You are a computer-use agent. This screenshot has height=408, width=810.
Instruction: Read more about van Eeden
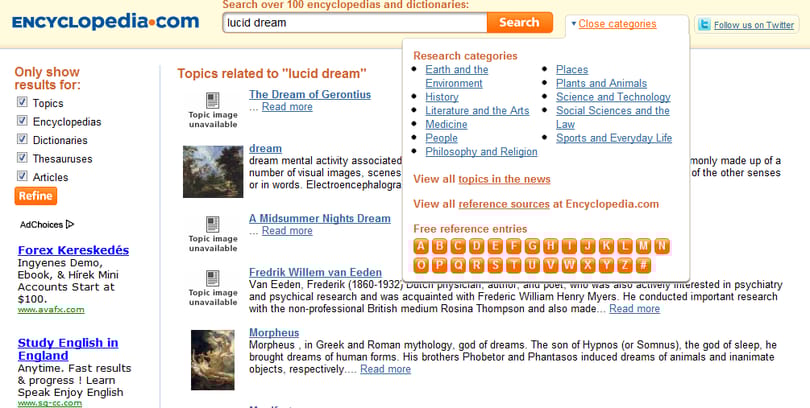point(634,309)
